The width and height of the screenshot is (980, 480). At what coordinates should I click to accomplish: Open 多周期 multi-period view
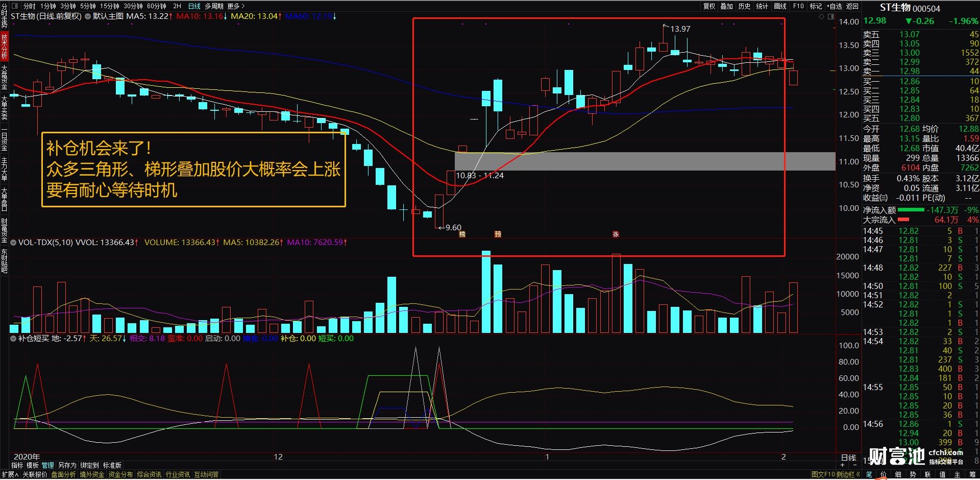[214, 6]
